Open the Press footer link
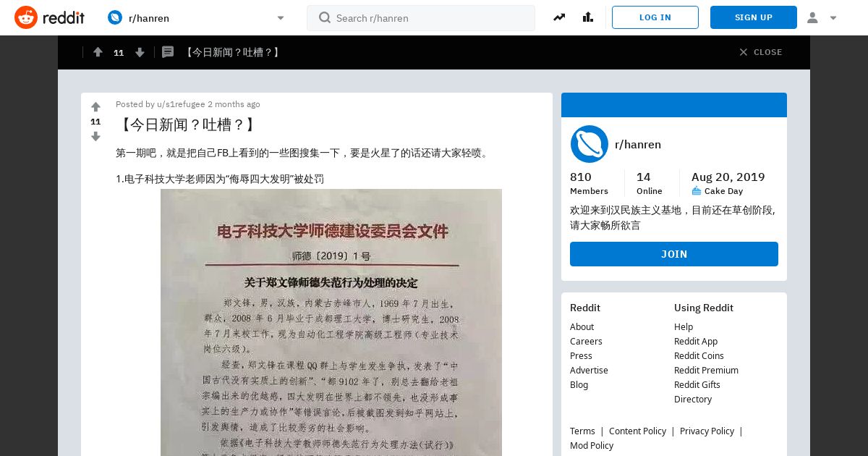The image size is (868, 456). point(581,355)
